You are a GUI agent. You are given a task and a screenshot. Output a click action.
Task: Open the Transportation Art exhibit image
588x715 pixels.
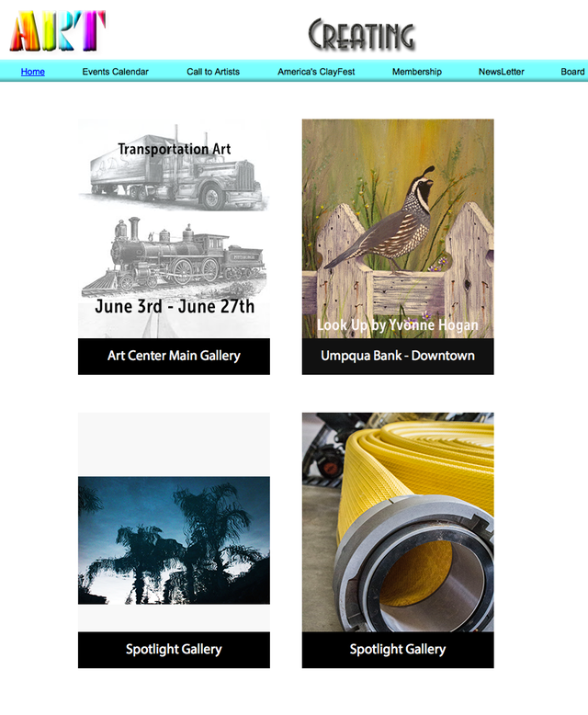(174, 229)
